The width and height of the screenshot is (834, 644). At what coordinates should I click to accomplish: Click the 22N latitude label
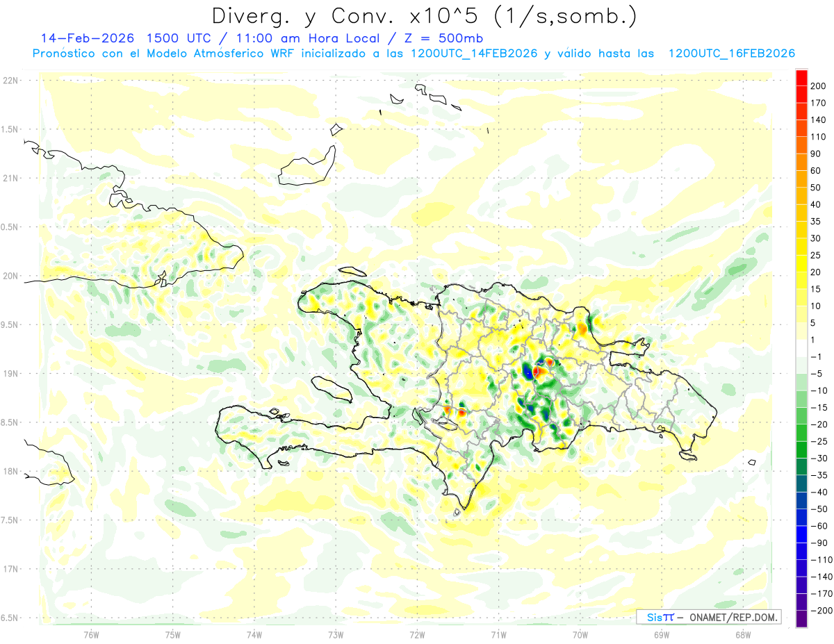[x=10, y=80]
